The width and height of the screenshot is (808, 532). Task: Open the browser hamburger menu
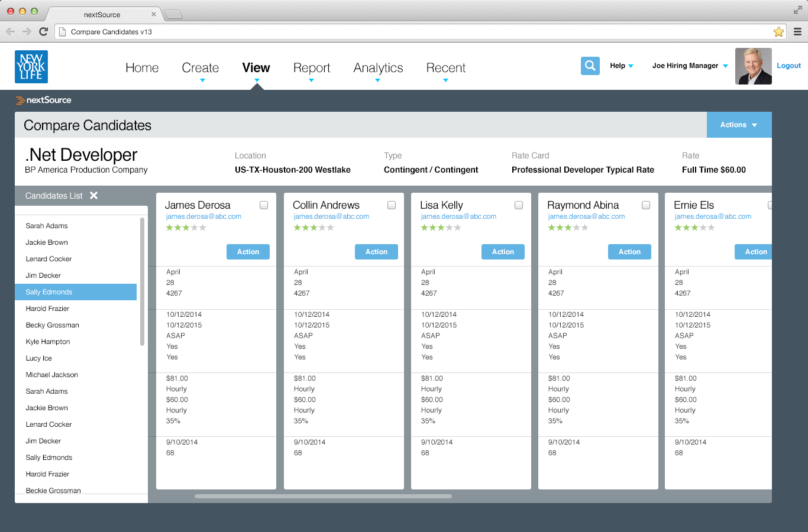pos(797,32)
